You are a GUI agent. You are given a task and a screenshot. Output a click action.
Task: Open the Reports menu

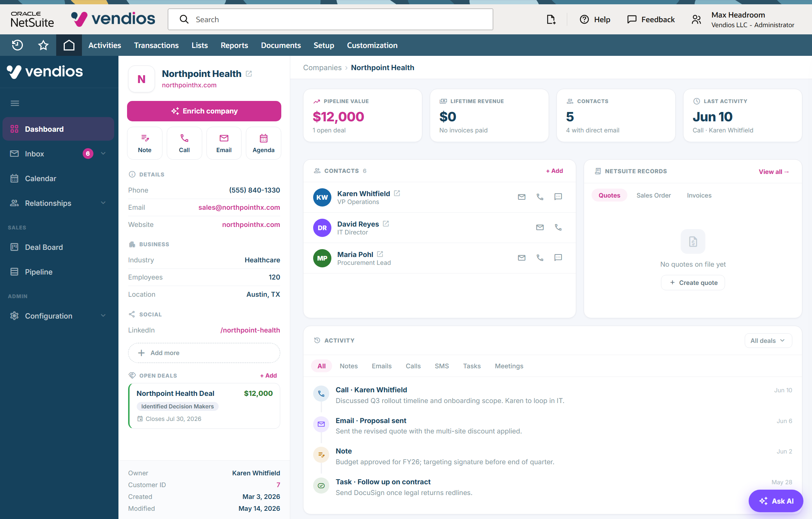(x=234, y=45)
